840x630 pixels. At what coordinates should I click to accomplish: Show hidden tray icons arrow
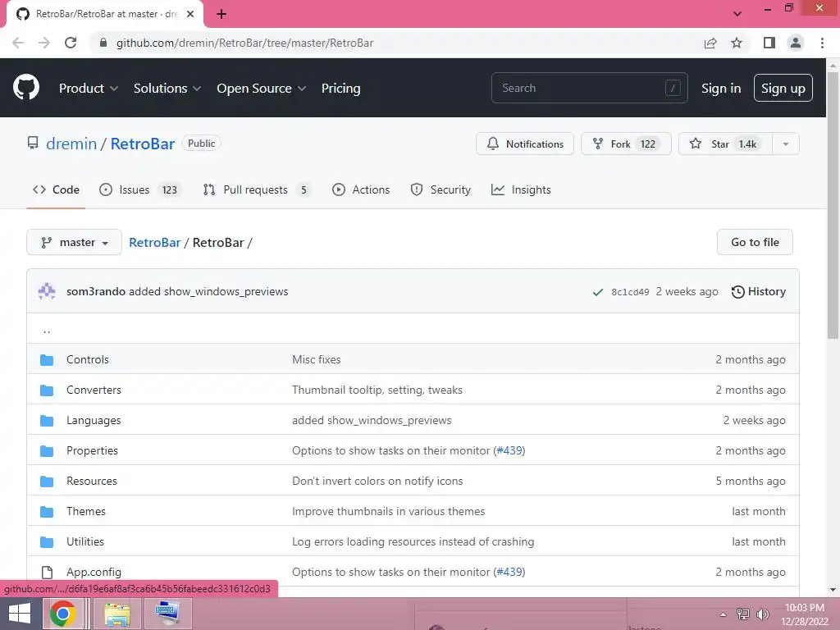723,614
